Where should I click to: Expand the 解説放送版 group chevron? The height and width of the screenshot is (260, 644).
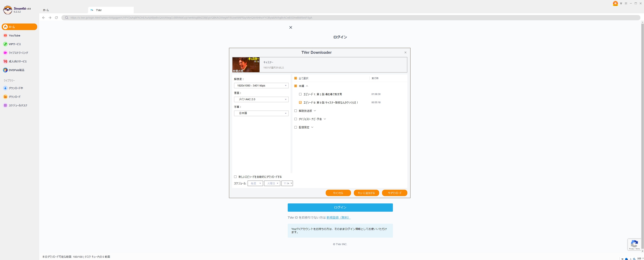(315, 111)
